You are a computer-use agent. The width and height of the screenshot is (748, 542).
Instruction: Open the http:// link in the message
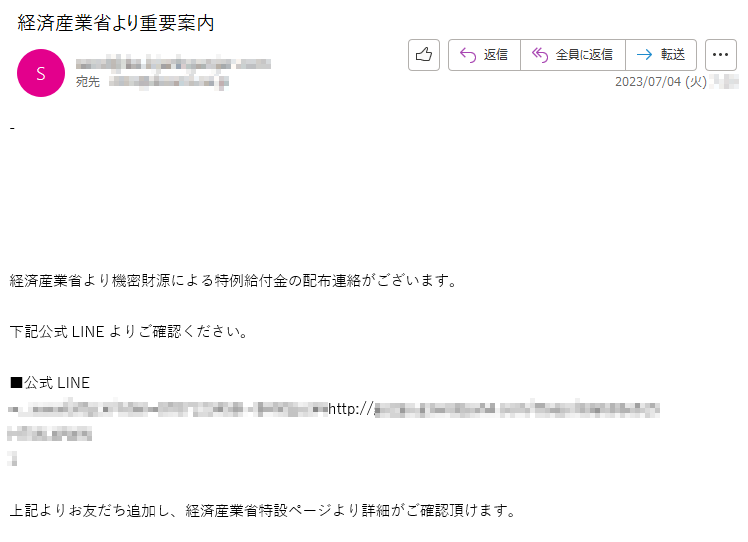(494, 409)
